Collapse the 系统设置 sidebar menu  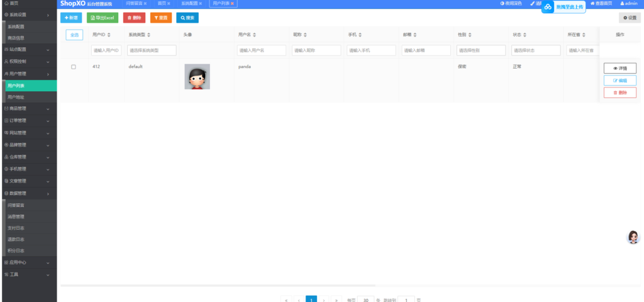pos(29,15)
